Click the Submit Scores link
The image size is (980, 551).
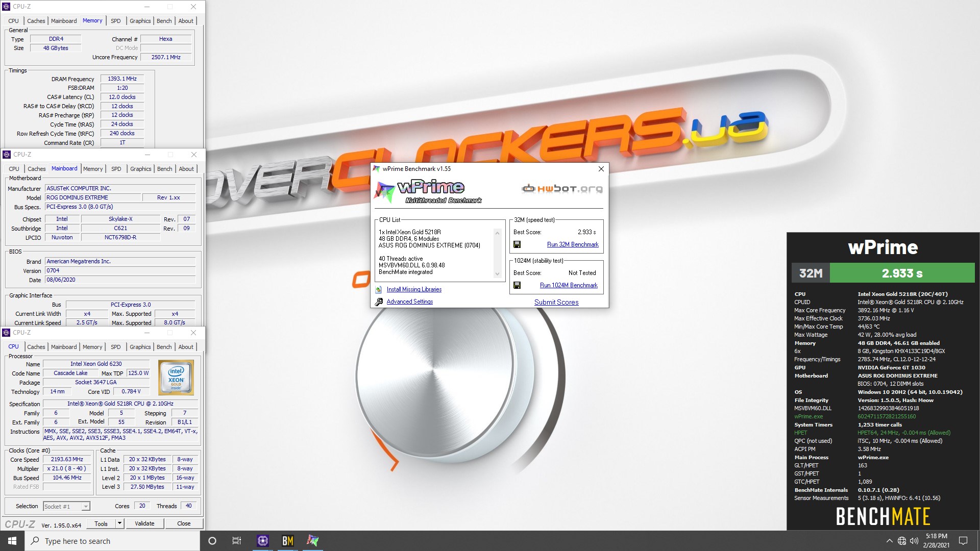point(556,302)
